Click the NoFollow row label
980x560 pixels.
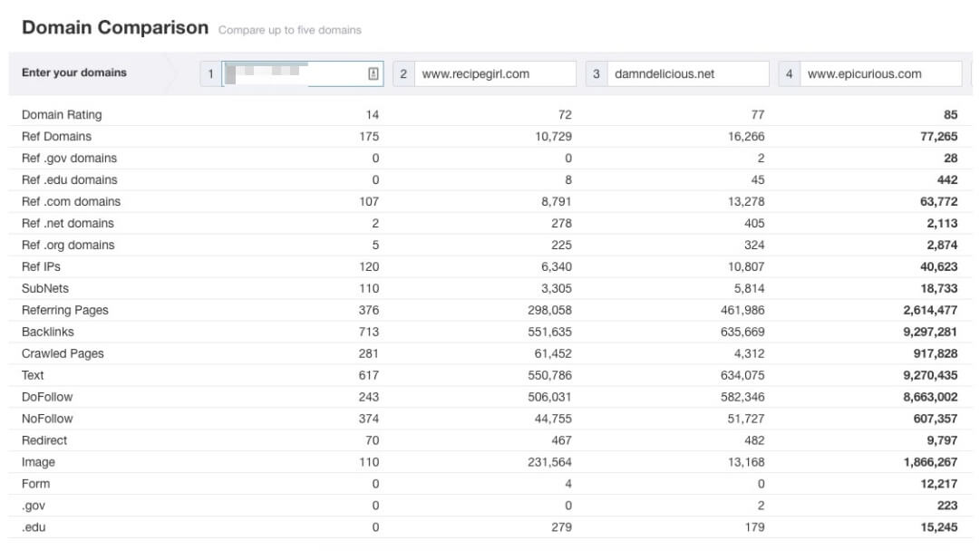[x=47, y=419]
